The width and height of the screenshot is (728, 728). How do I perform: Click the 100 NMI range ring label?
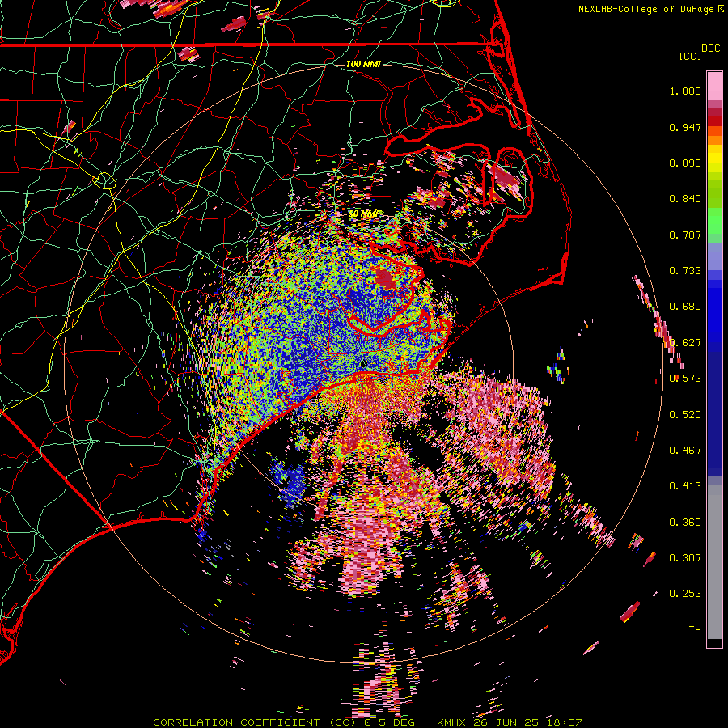363,64
